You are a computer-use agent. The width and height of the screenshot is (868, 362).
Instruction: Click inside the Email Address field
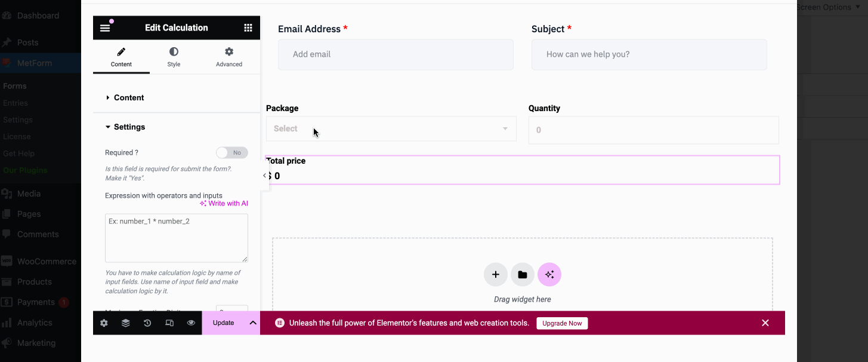point(396,54)
